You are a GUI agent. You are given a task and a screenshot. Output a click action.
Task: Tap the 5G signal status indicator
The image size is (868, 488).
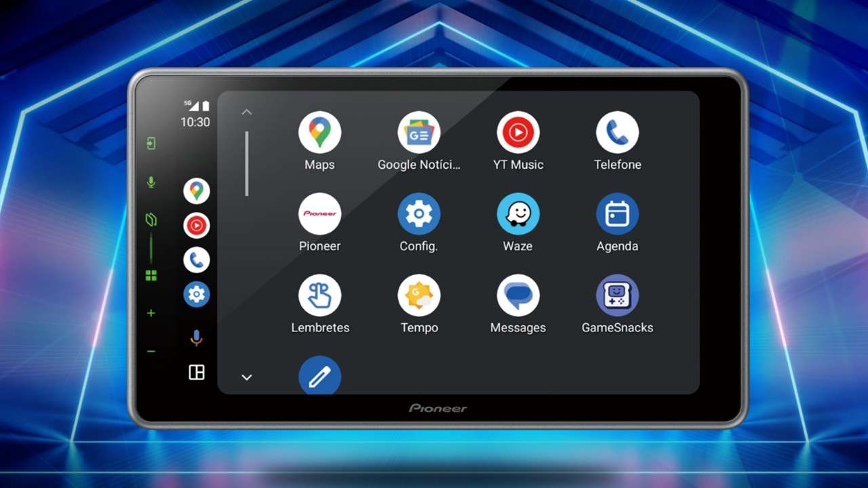(192, 105)
